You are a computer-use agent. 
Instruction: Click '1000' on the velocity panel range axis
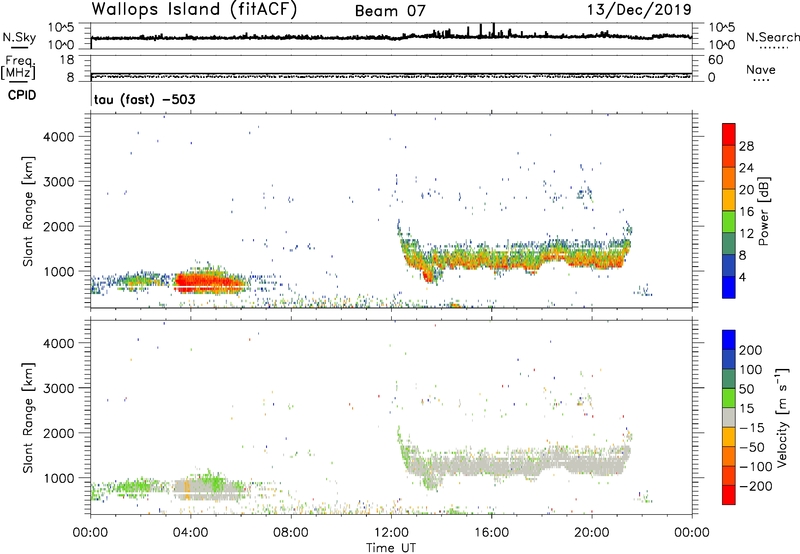pos(59,478)
